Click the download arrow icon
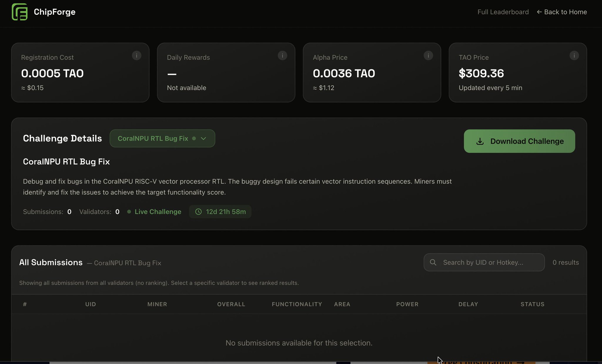602x364 pixels. tap(480, 141)
